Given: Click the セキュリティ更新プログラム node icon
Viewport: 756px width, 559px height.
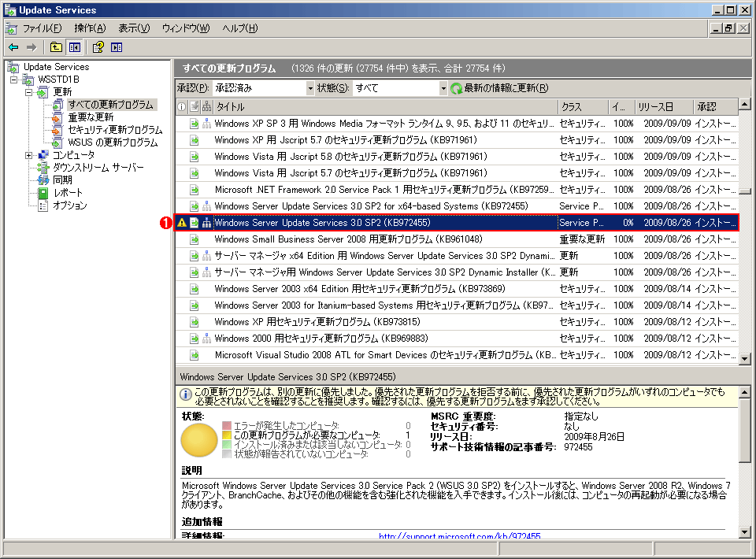Looking at the screenshot, I should click(x=57, y=130).
